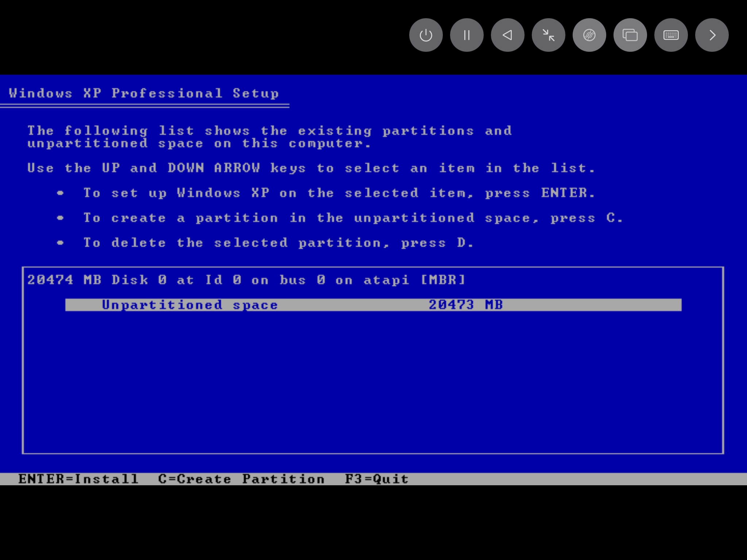
Task: Click the 'press D' delete partition instruction
Action: (279, 243)
